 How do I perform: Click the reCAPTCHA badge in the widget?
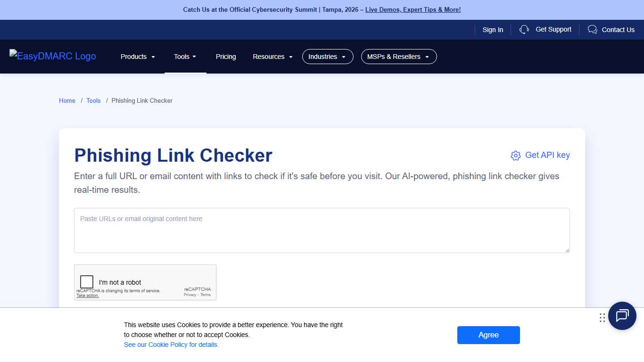[198, 291]
